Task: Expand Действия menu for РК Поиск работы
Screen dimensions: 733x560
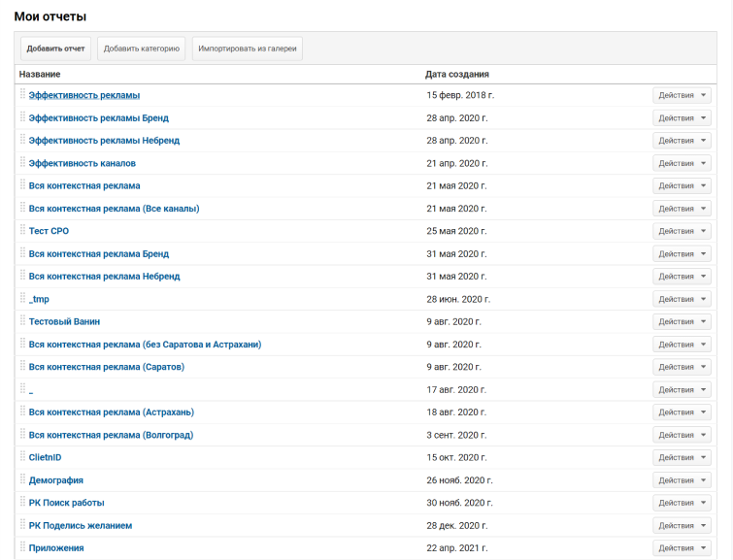Action: pos(682,503)
